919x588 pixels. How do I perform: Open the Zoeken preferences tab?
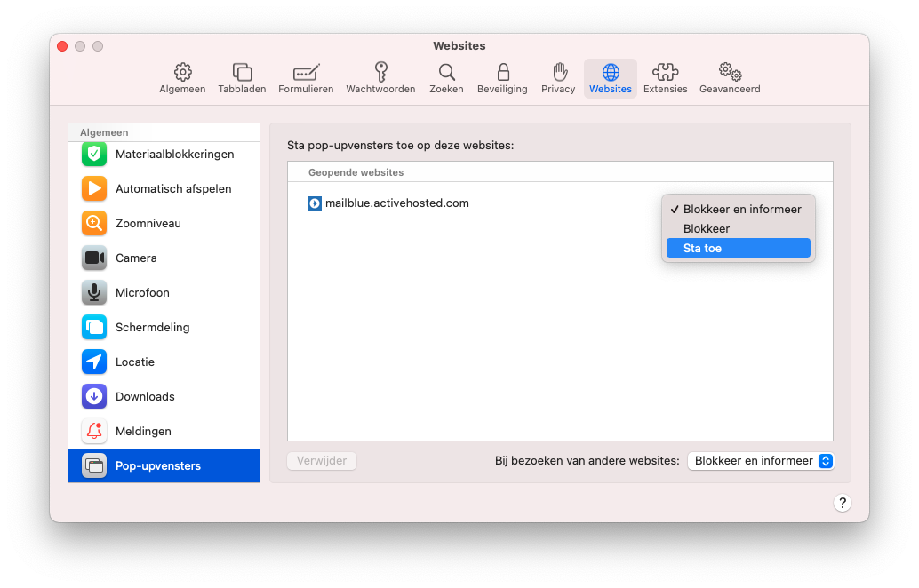[446, 78]
